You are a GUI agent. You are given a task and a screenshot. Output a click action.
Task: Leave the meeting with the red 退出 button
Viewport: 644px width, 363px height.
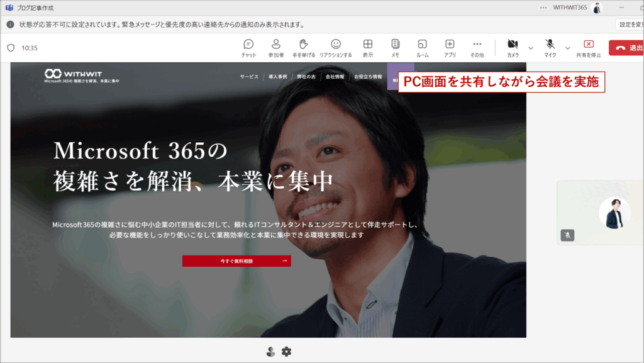626,48
